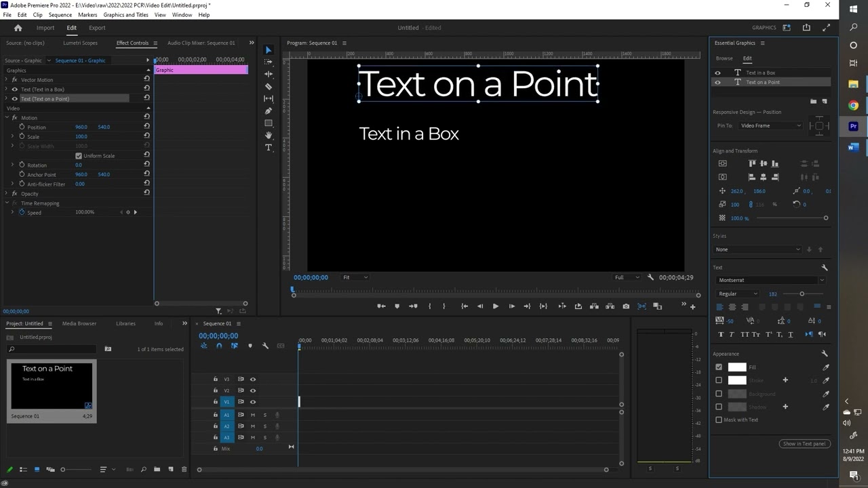
Task: Pick fill color with eyedropper
Action: (826, 367)
